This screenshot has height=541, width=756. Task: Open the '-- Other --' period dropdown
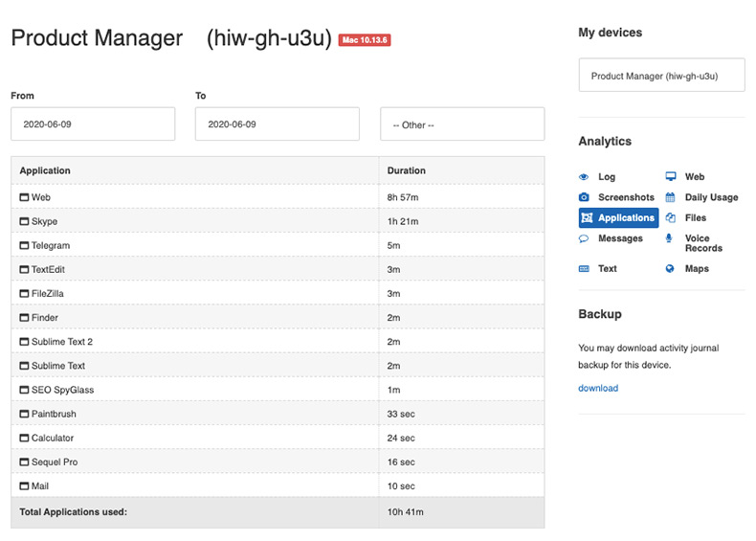(x=462, y=124)
